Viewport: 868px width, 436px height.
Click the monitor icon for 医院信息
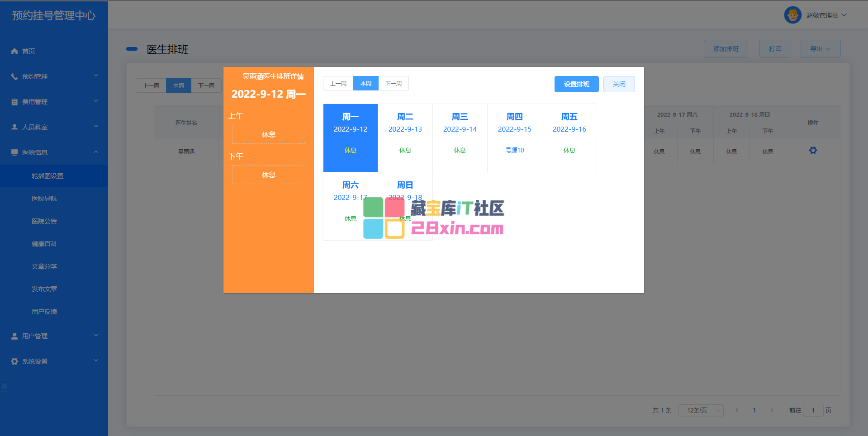click(x=14, y=152)
